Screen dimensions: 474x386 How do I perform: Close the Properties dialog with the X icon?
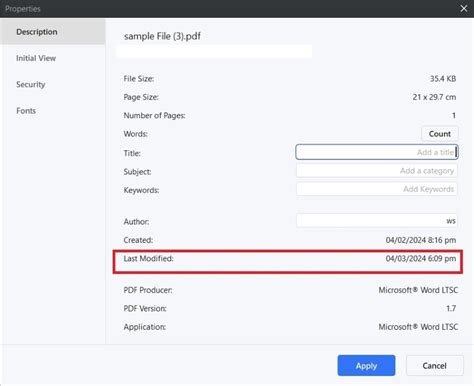[464, 9]
